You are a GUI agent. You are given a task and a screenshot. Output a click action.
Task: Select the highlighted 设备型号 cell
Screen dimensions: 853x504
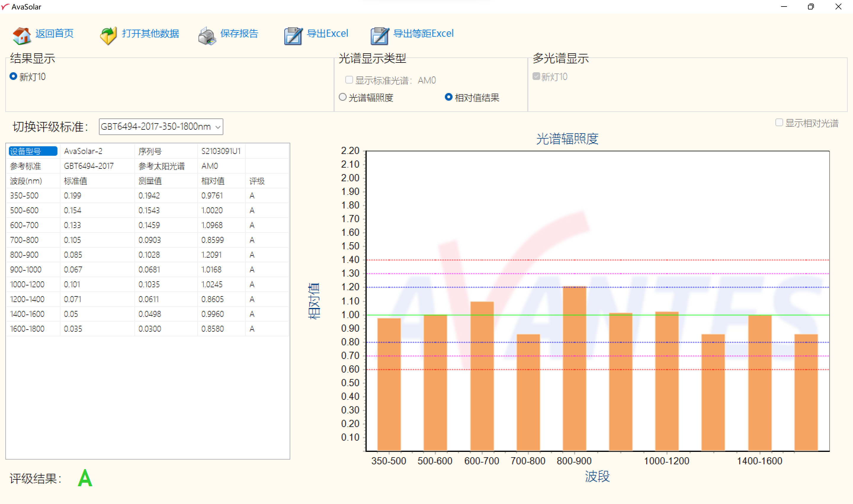(33, 151)
